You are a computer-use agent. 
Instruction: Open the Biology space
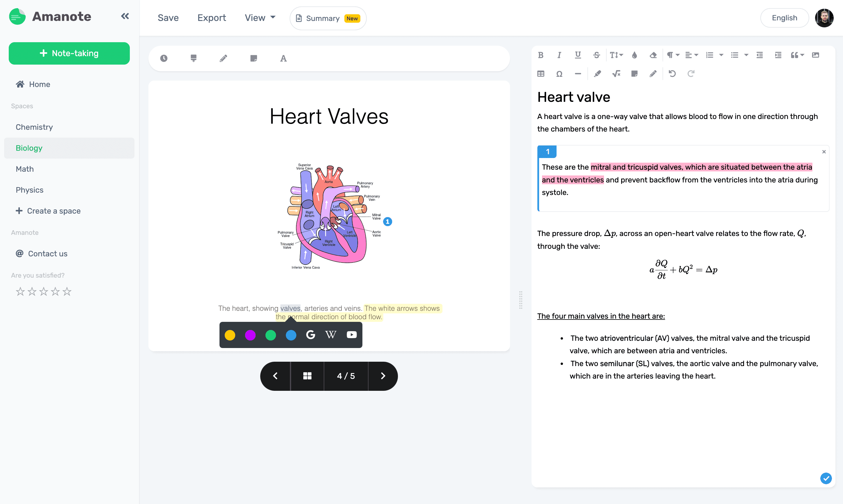click(x=29, y=148)
